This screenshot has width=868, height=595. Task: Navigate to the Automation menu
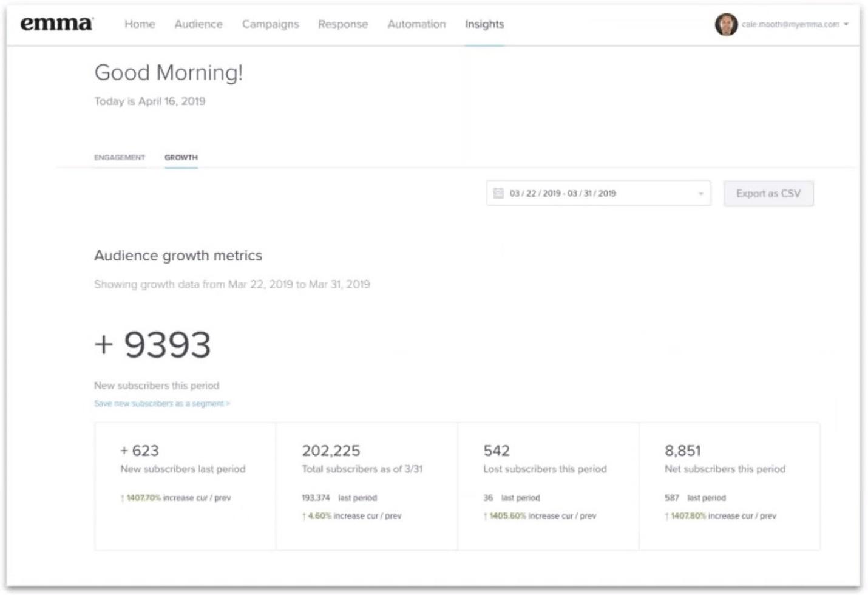pos(416,24)
